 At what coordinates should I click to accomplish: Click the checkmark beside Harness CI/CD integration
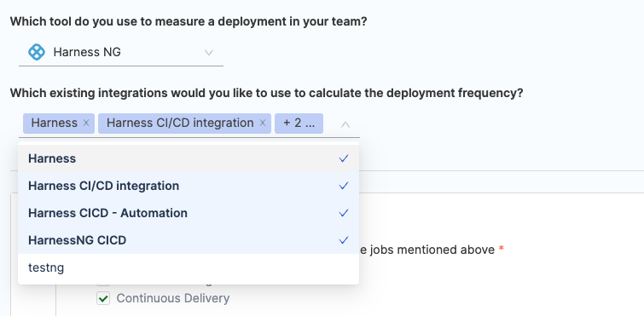(x=344, y=186)
